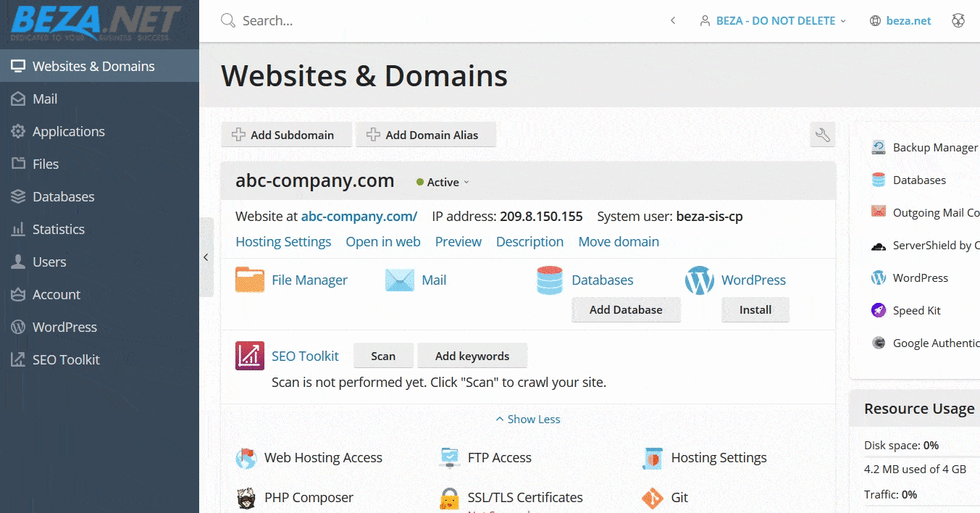
Task: Select SEO Toolkit in the left sidebar
Action: tap(99, 359)
